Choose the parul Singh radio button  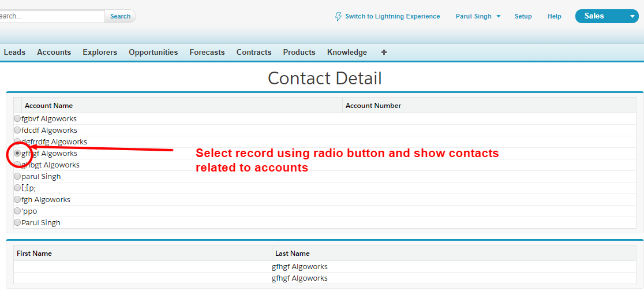(17, 176)
